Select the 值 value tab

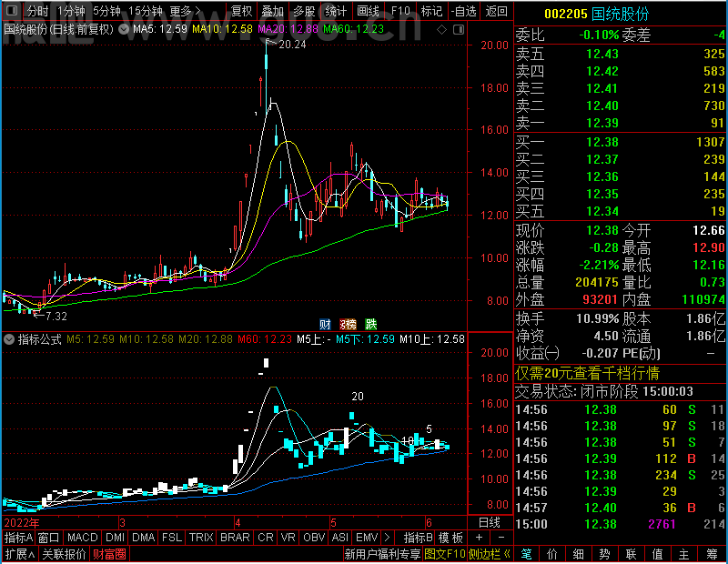click(657, 554)
